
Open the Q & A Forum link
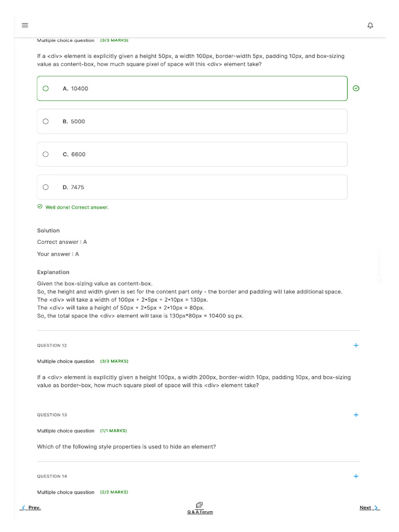(200, 512)
